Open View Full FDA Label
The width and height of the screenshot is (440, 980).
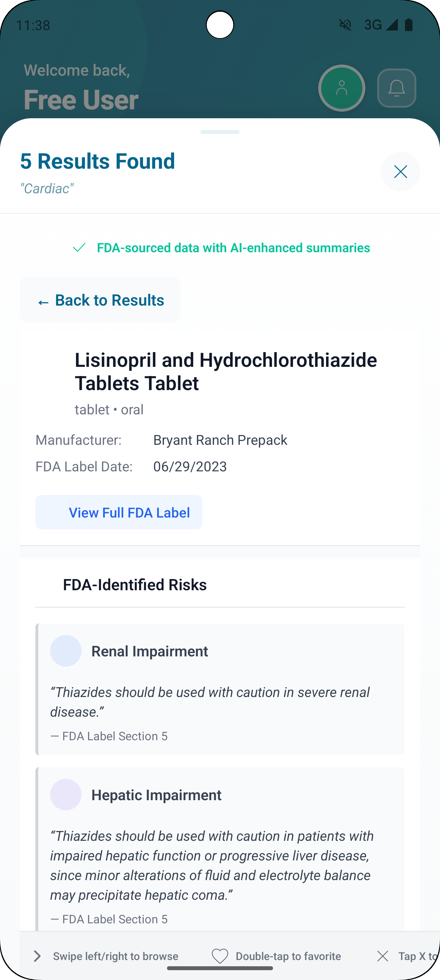(x=119, y=513)
